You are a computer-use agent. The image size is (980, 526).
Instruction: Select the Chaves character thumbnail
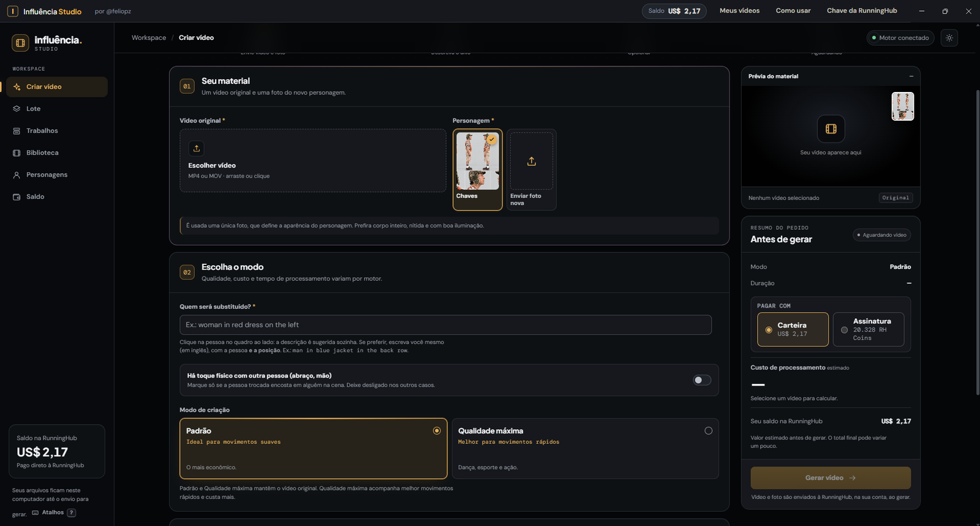478,170
